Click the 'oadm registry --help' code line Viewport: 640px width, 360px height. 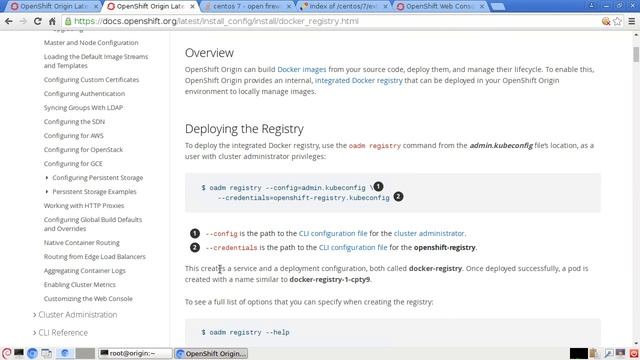point(245,332)
